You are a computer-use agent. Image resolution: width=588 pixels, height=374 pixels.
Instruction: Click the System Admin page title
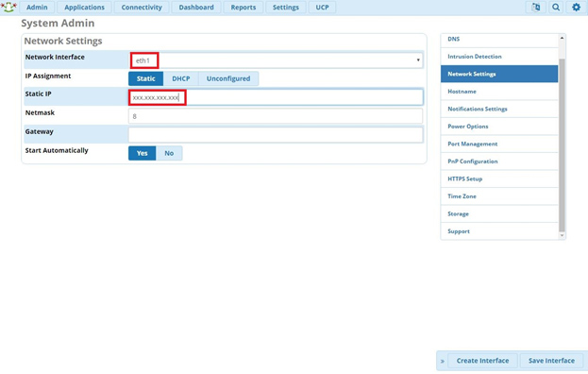(x=58, y=24)
